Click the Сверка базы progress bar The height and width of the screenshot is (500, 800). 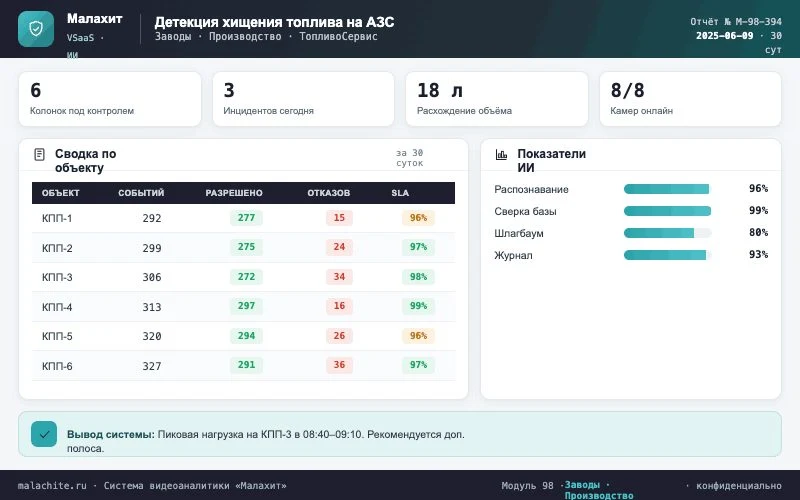(x=667, y=211)
